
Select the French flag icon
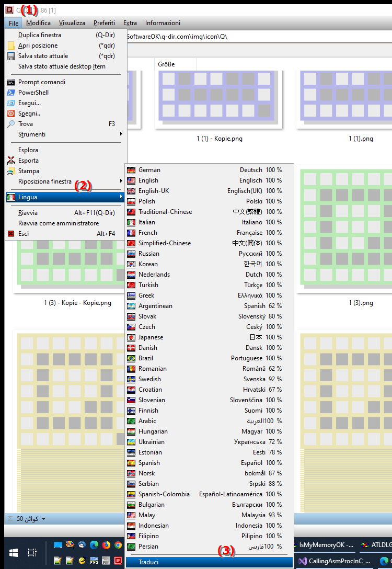[131, 233]
